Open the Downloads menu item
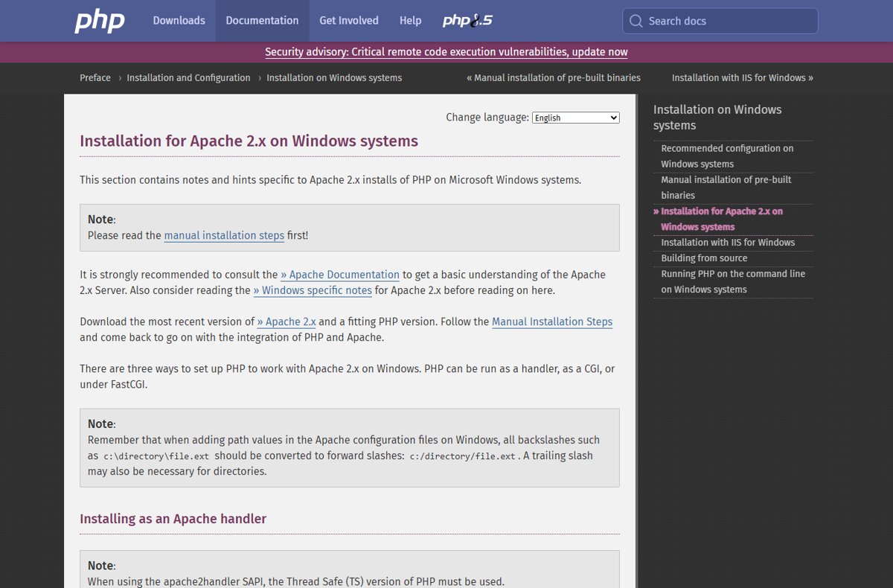 coord(179,21)
